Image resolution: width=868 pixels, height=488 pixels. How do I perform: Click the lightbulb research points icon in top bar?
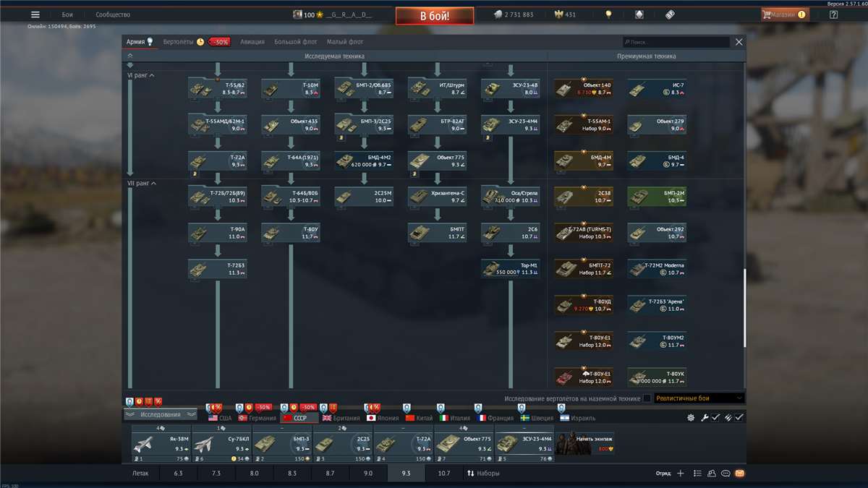[608, 14]
